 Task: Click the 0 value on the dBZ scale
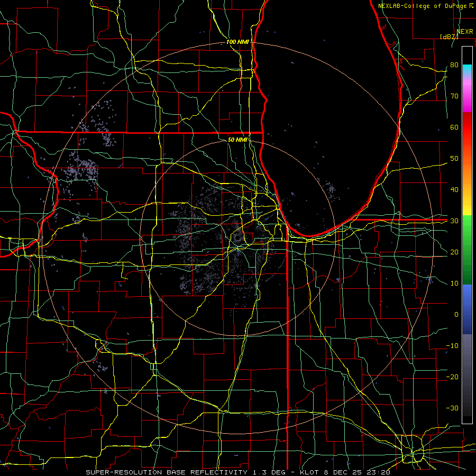[x=456, y=315]
